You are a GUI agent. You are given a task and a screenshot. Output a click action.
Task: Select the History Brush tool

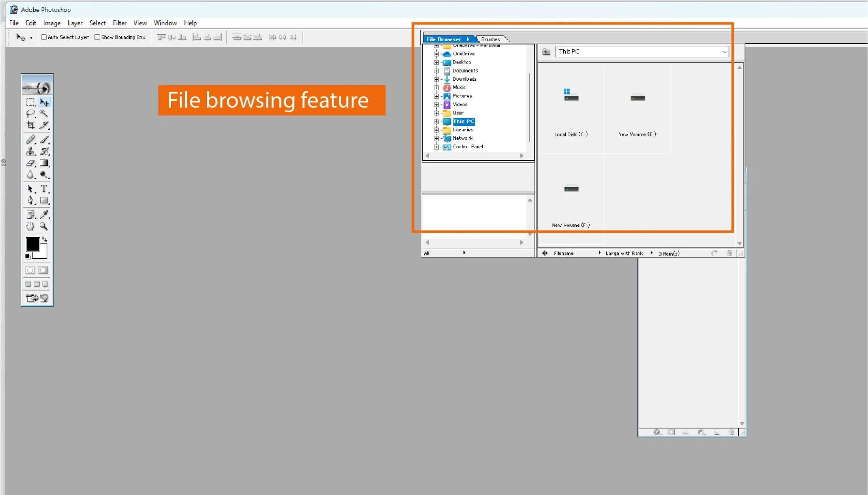coord(44,151)
